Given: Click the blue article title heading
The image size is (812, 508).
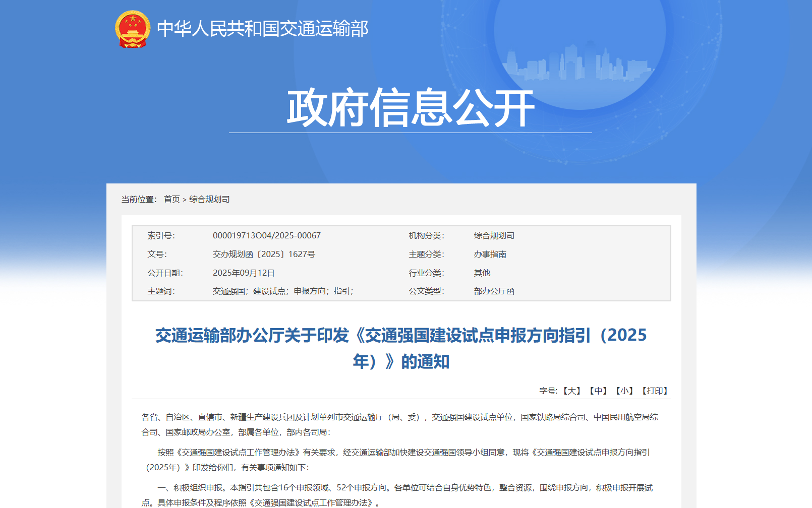Looking at the screenshot, I should [x=401, y=348].
